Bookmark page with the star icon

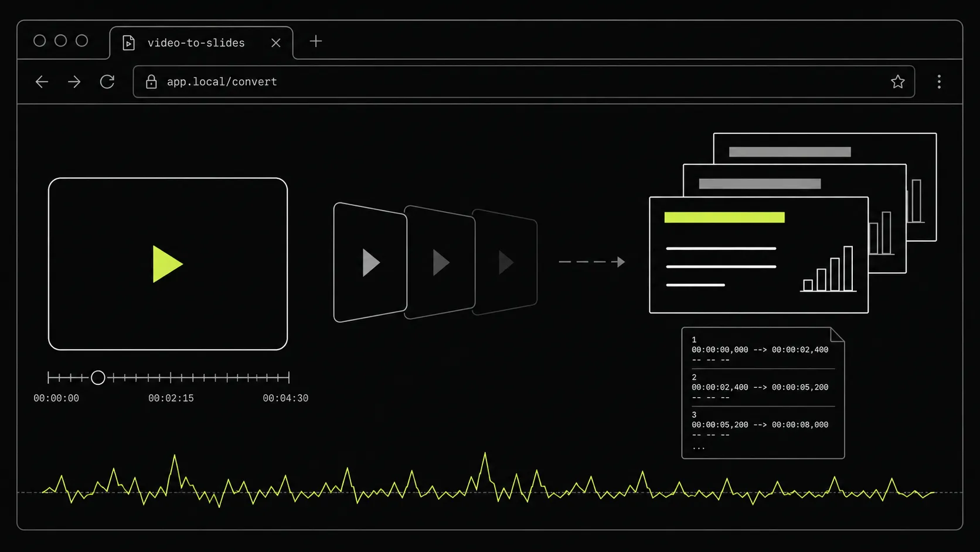(897, 82)
